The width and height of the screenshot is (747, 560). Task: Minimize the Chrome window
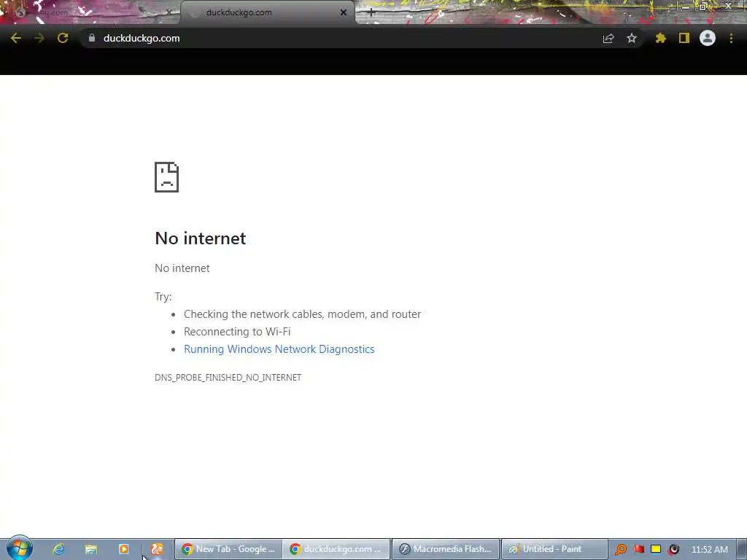(x=685, y=7)
